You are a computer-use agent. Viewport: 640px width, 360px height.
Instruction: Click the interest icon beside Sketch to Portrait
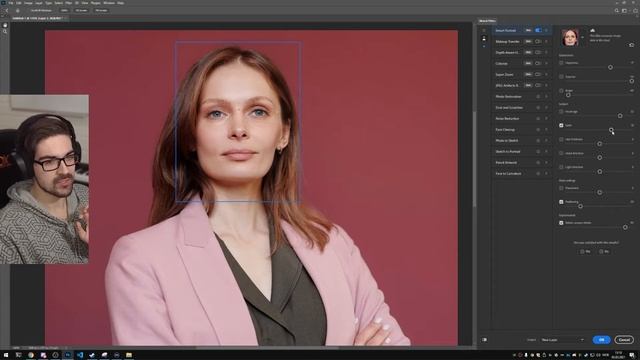tap(538, 151)
